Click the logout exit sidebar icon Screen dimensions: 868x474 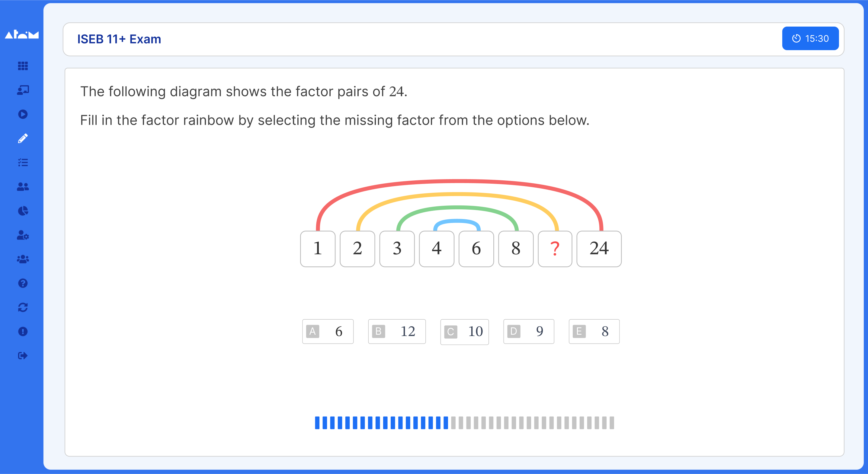pyautogui.click(x=23, y=356)
